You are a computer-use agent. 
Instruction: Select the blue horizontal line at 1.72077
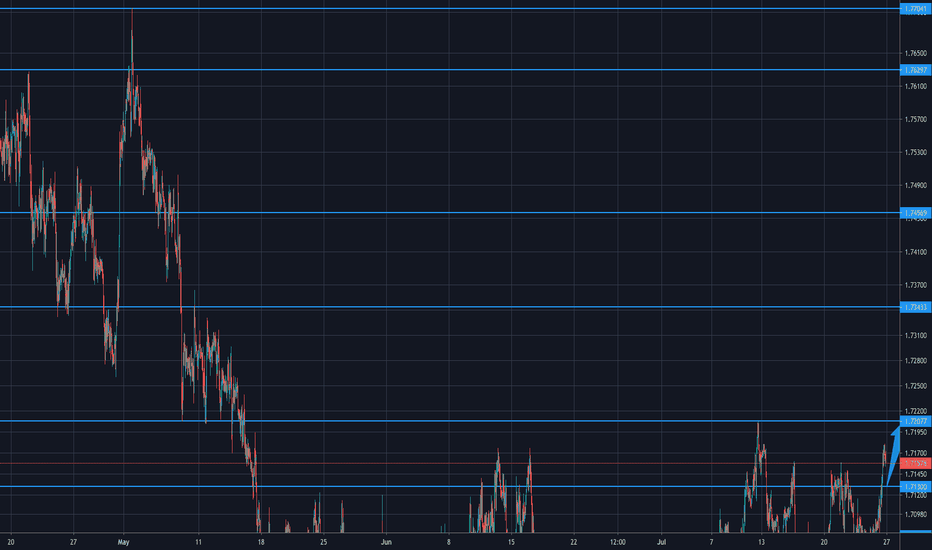[450, 421]
